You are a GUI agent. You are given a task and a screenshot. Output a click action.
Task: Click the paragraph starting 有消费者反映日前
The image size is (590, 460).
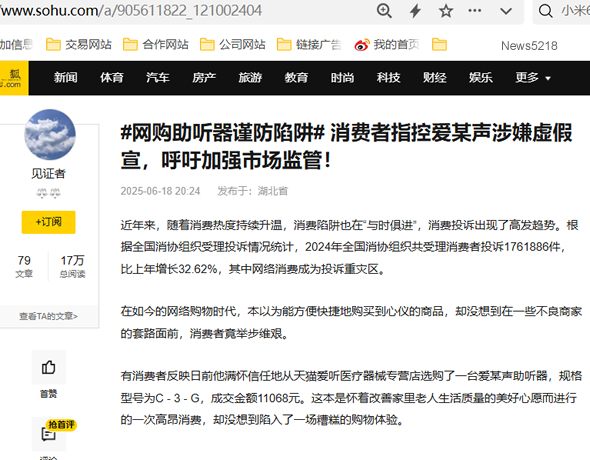351,398
